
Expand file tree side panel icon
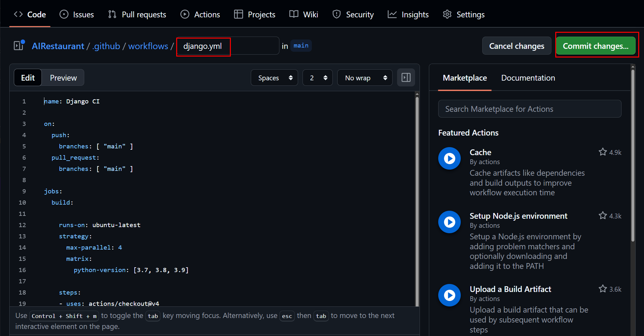click(x=19, y=46)
